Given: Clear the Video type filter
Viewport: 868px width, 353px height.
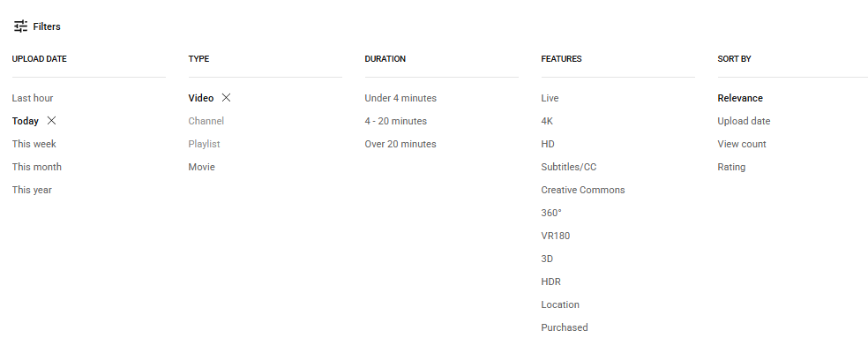Looking at the screenshot, I should [227, 98].
